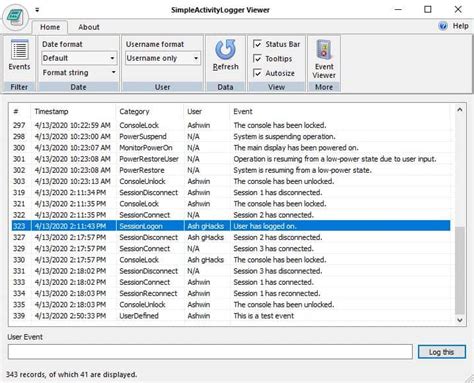Select row 327 SessionDisconnect event
The image size is (474, 383).
pyautogui.click(x=231, y=237)
